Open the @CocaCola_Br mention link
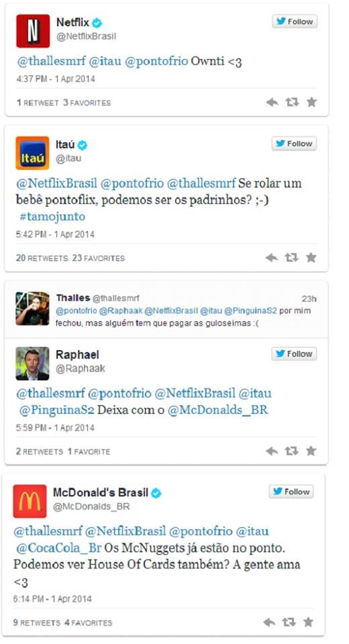This screenshot has width=349, height=644. pyautogui.click(x=58, y=548)
